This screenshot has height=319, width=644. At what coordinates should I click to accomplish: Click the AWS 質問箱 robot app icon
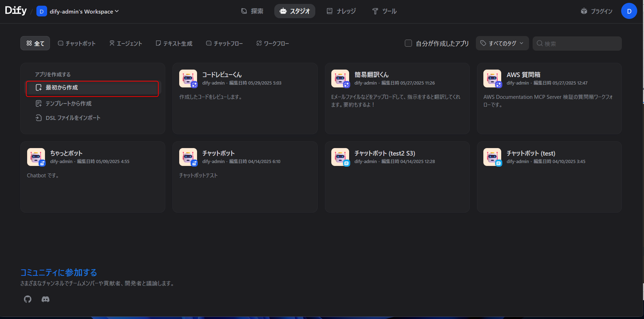[x=492, y=79]
